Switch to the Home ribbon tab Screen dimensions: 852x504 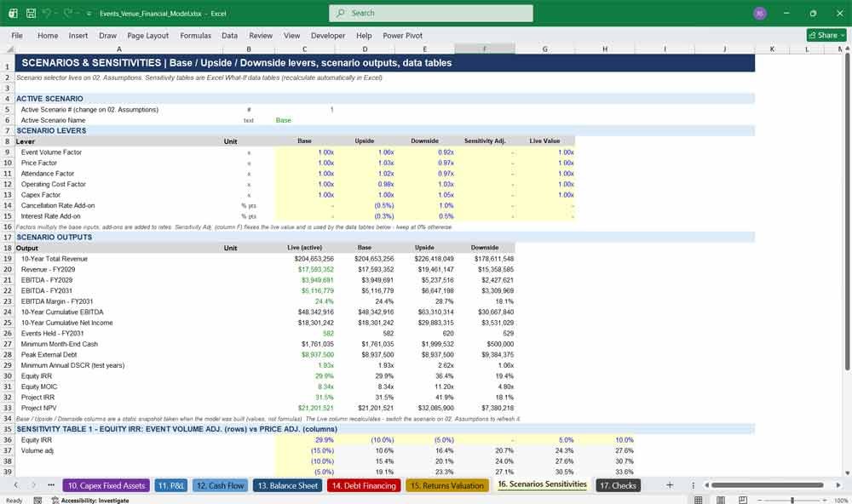point(48,35)
